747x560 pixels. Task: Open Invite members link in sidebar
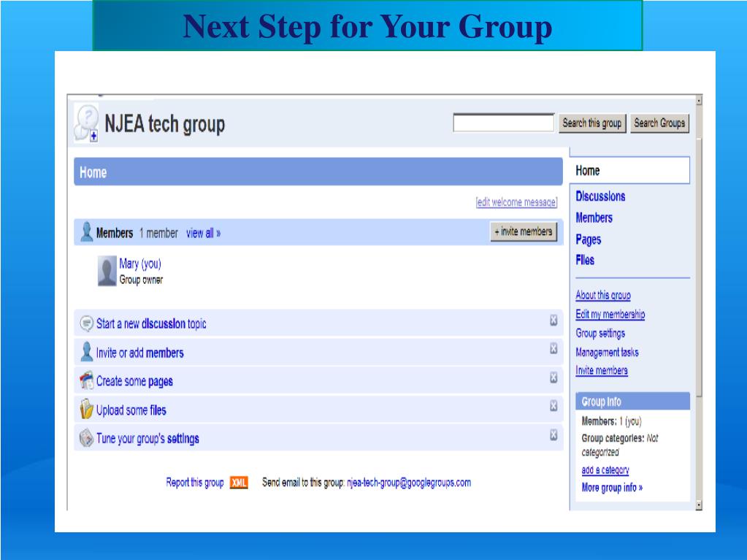pos(602,370)
